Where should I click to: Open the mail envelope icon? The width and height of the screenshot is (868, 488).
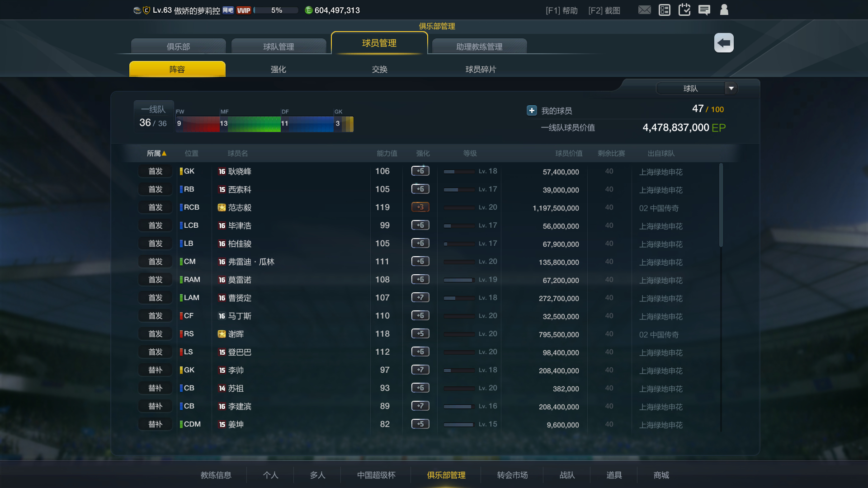pos(644,10)
